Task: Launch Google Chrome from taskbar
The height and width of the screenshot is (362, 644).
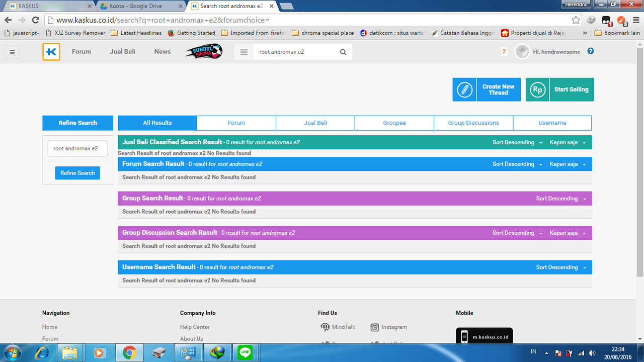Action: pos(129,353)
